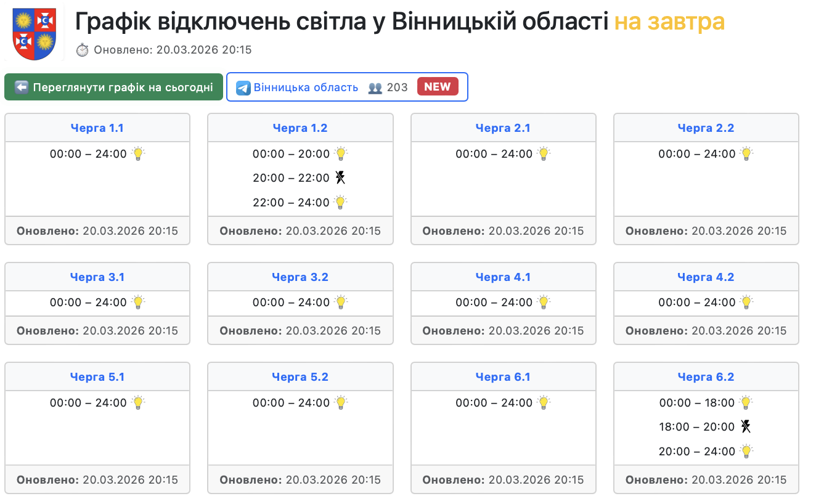Open the Черга 2.1 queue link
The width and height of the screenshot is (816, 504).
(503, 128)
